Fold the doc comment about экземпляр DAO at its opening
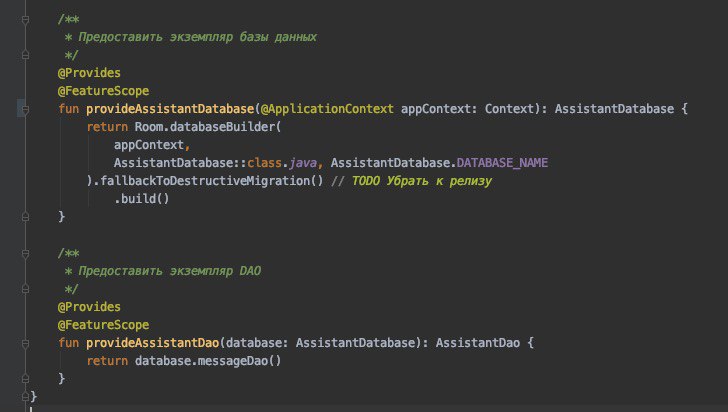 click(26, 254)
